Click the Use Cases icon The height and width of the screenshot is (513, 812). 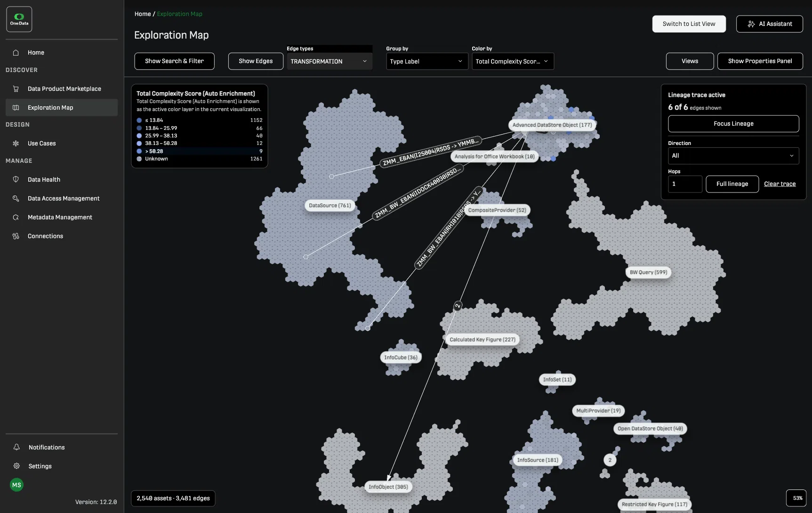click(16, 144)
